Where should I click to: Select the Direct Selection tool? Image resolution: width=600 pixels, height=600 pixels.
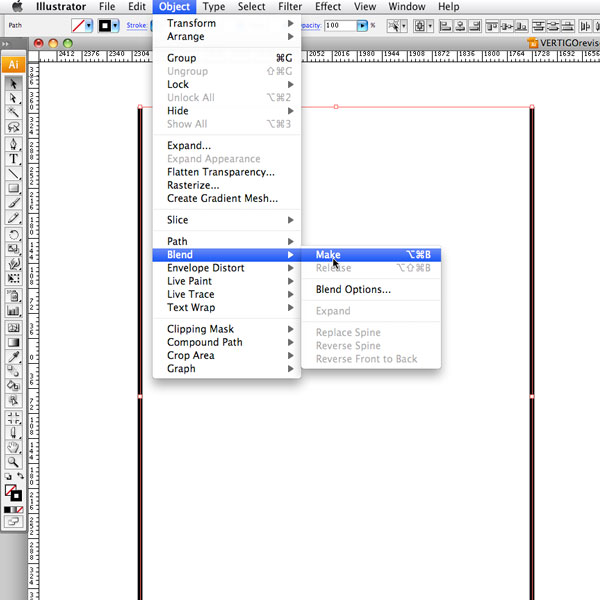click(13, 98)
